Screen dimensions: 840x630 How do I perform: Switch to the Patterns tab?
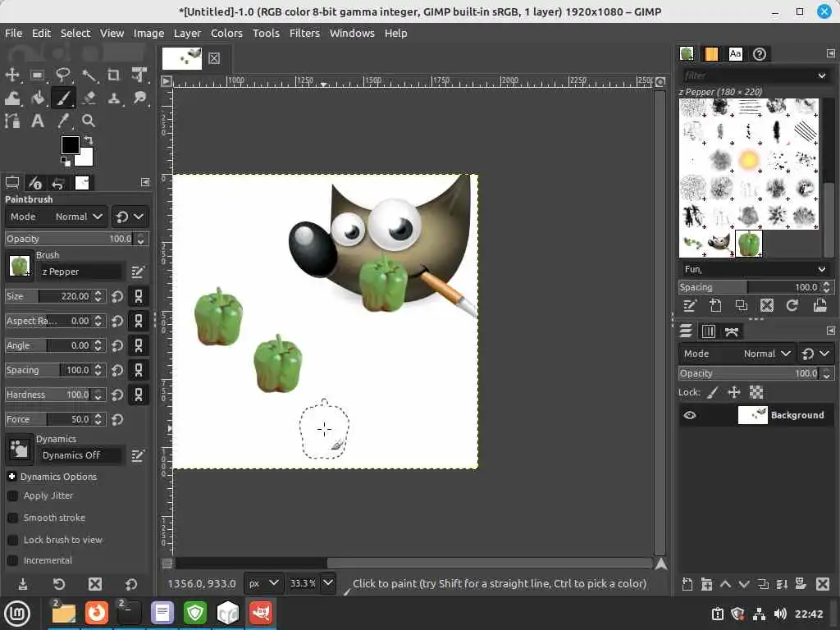pos(711,54)
